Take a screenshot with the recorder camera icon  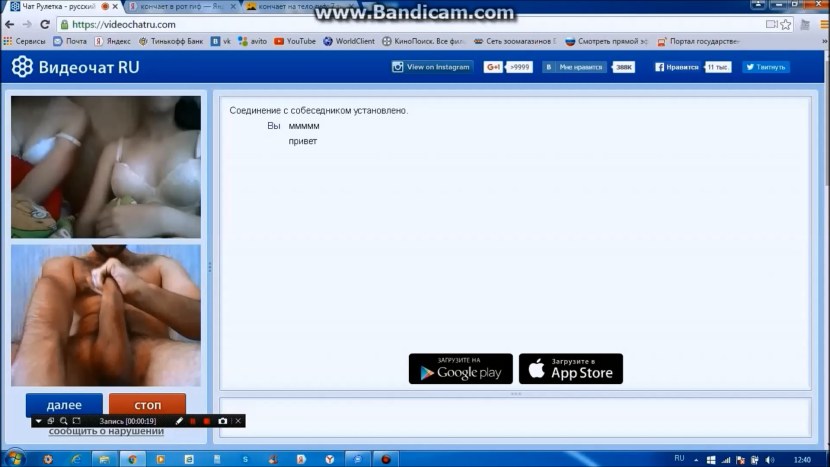(222, 421)
